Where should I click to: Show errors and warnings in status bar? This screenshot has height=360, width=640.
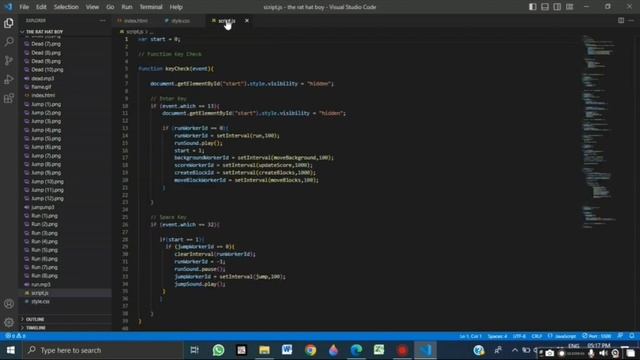[15, 336]
